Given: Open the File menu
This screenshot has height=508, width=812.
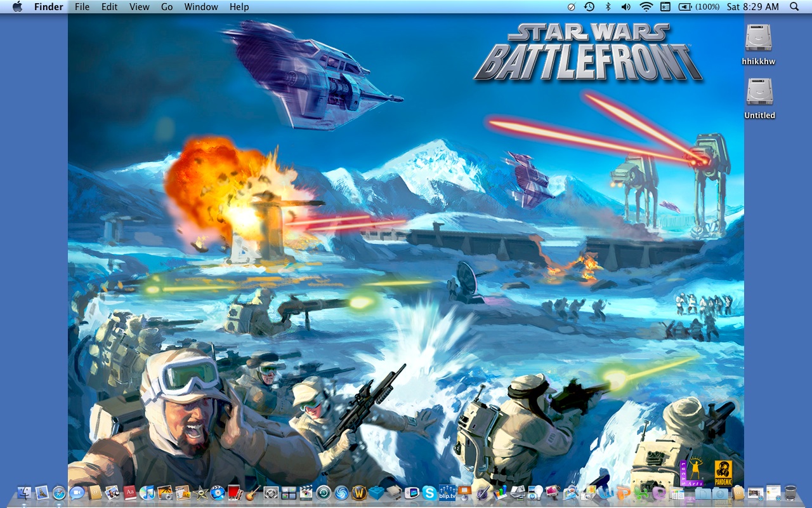Looking at the screenshot, I should (x=82, y=7).
